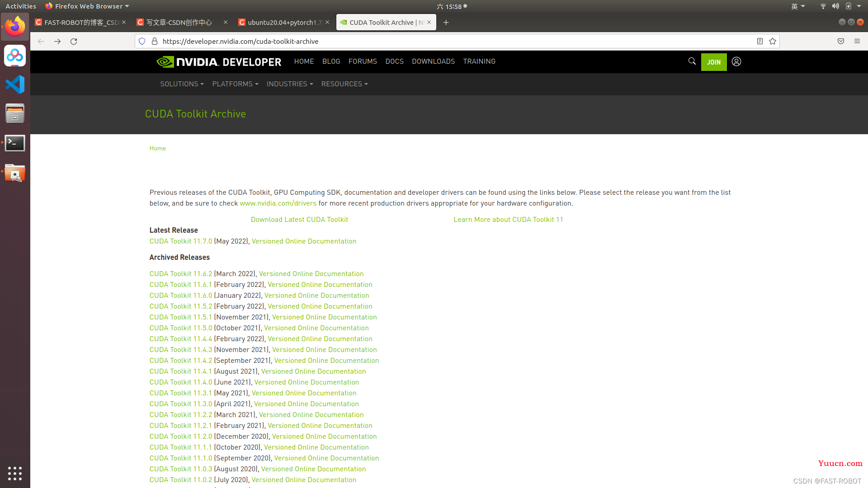Go to the DOWNLOADS nav item
Screen dimensions: 868x488
point(433,61)
